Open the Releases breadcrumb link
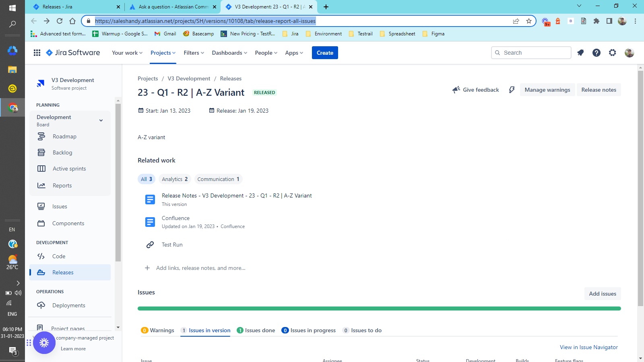This screenshot has width=644, height=362. [x=231, y=78]
